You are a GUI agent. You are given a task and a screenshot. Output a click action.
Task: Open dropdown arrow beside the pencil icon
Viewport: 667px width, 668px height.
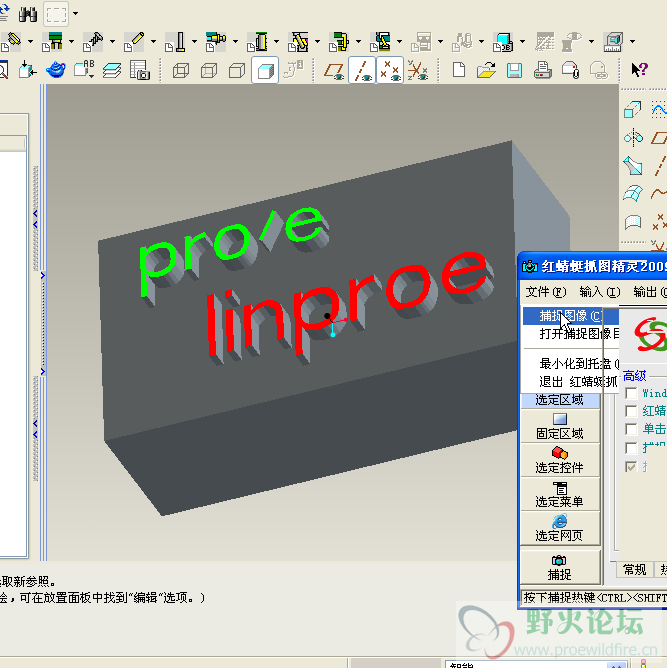(x=153, y=41)
